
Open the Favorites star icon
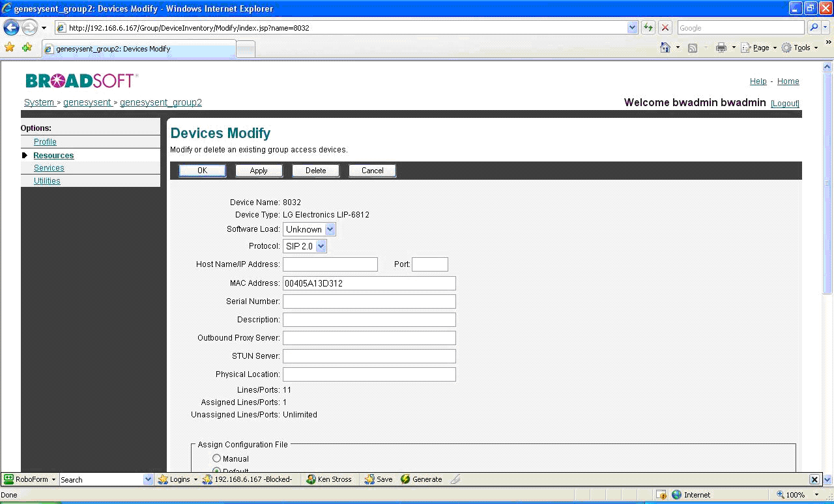9,48
